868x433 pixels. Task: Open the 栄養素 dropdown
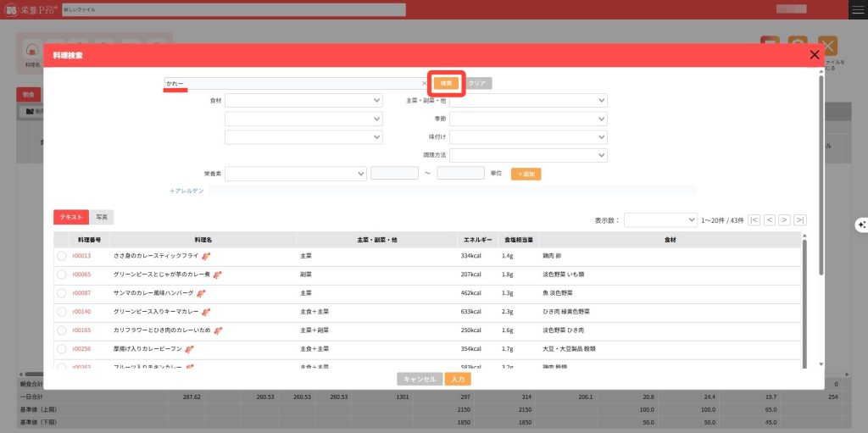point(295,173)
